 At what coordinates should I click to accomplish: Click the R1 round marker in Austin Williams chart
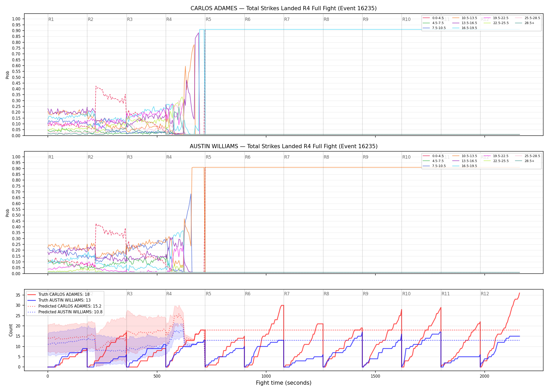pos(51,157)
